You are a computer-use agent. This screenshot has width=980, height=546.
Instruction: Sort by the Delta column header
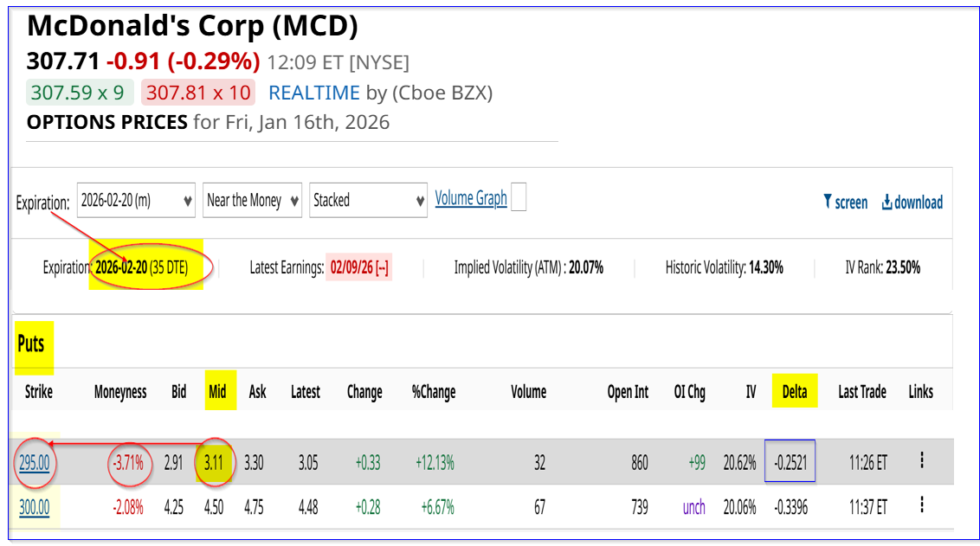(x=795, y=392)
